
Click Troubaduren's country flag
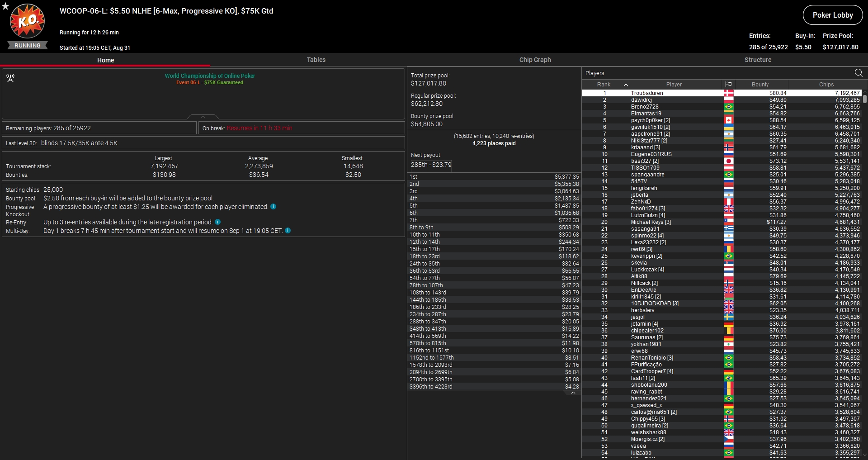click(728, 93)
